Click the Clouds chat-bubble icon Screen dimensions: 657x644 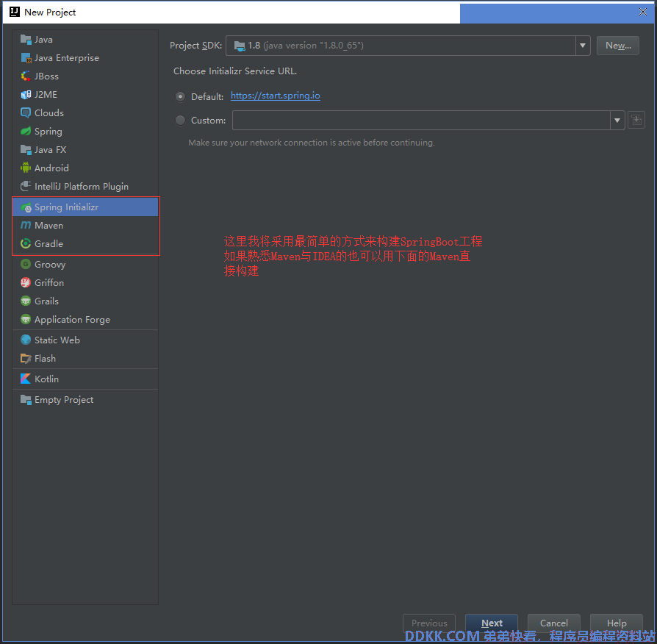point(26,112)
